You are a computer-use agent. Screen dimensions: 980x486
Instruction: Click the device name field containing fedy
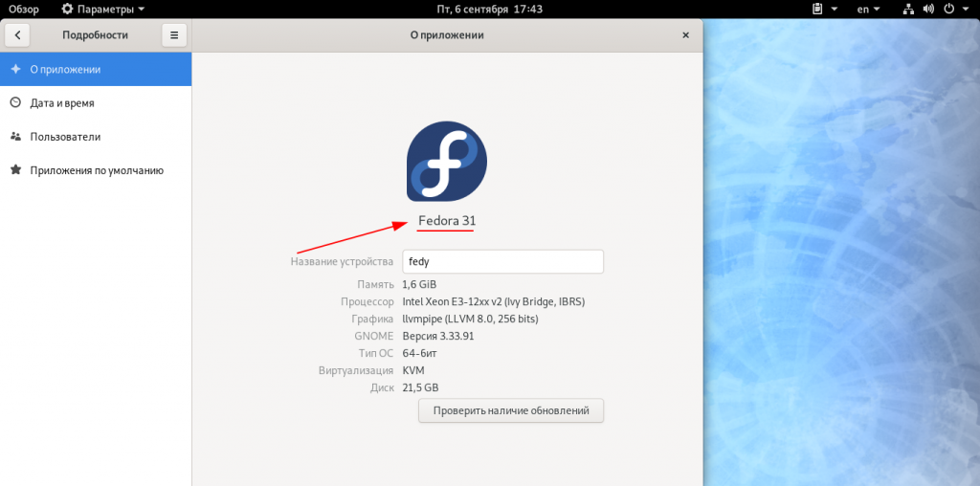(x=502, y=261)
